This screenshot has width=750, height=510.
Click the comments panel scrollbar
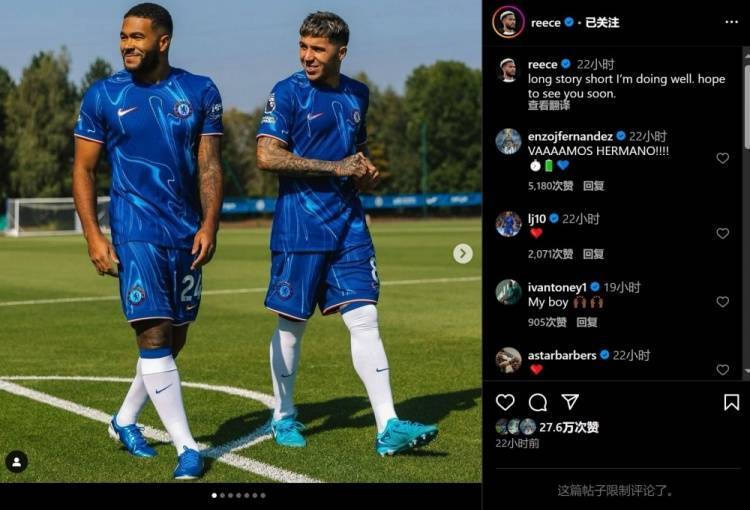coord(747,213)
